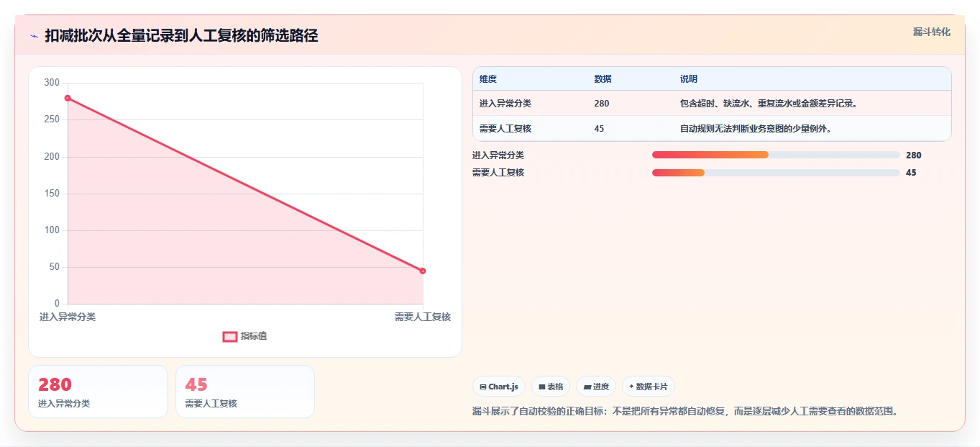Click the 280 value in the table
This screenshot has height=447, width=980.
tap(602, 104)
